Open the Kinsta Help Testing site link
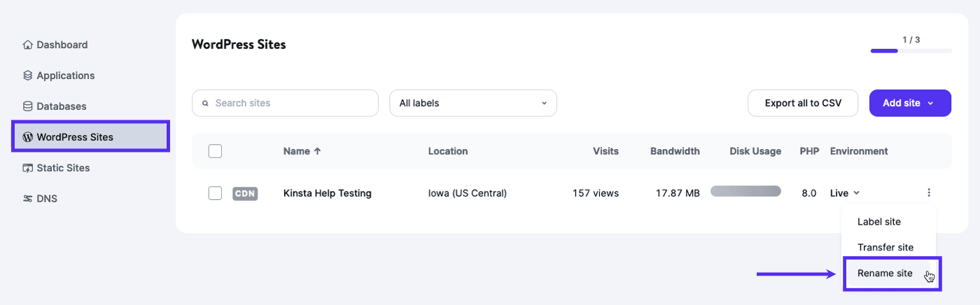980x305 pixels. pyautogui.click(x=328, y=193)
